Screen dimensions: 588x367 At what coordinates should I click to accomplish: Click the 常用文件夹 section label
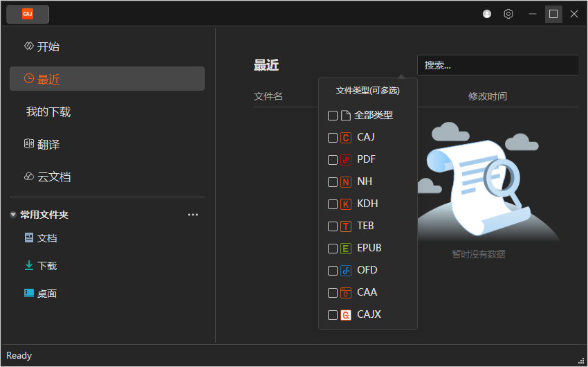[44, 215]
